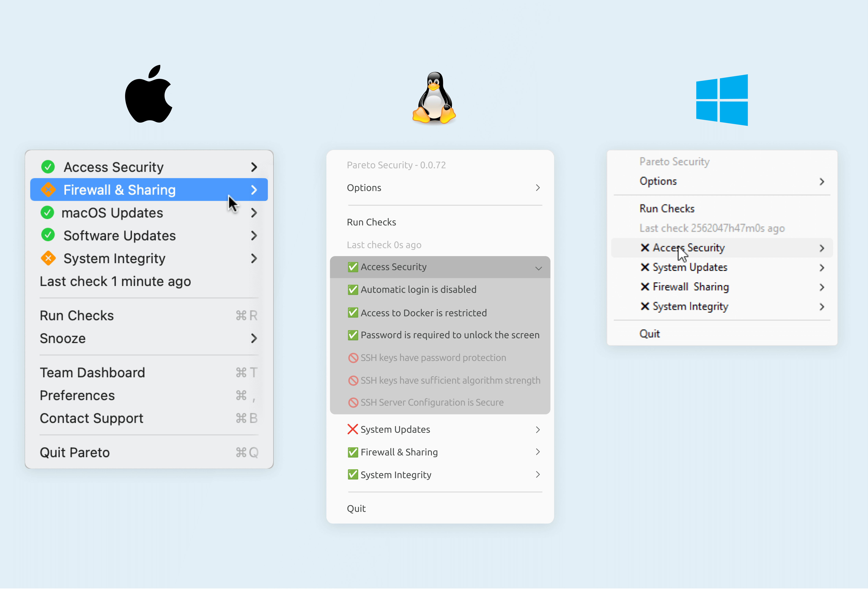Click the green check icon beside Software Updates
The width and height of the screenshot is (868, 589).
coord(48,235)
